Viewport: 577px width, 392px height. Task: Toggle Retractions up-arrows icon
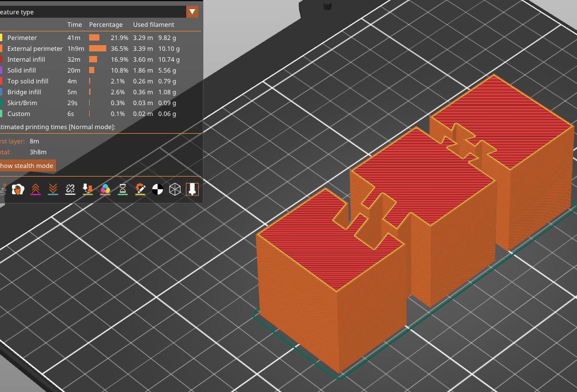[x=35, y=189]
